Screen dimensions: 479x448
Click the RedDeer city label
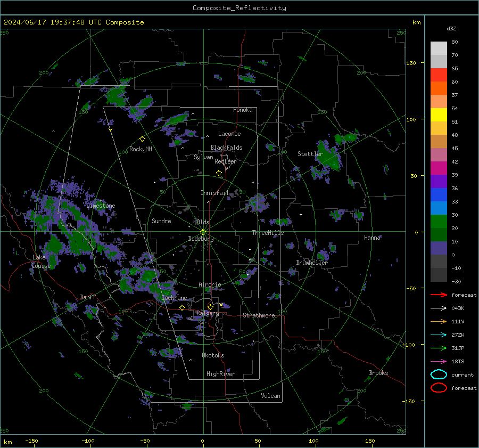(226, 161)
